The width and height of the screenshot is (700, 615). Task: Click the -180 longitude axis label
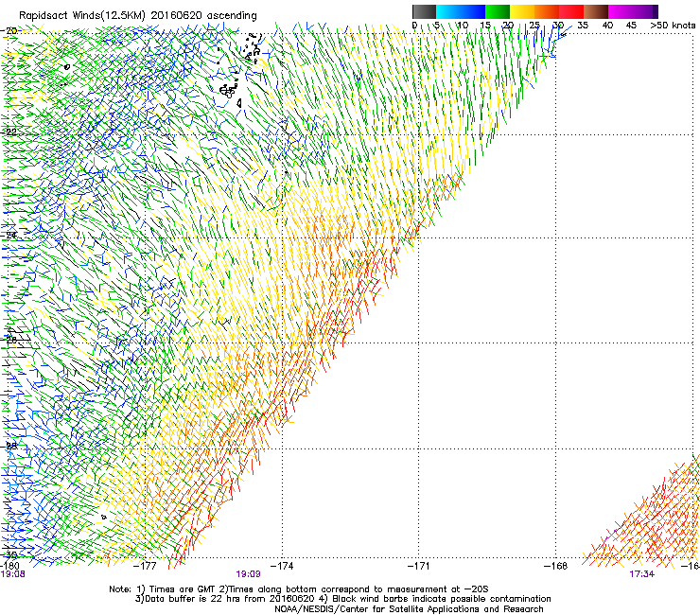[x=9, y=566]
